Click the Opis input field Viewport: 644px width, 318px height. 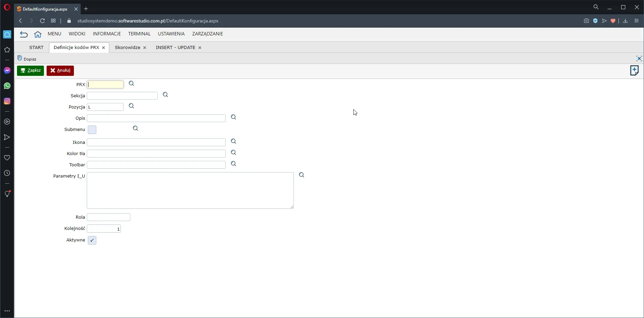coord(156,118)
